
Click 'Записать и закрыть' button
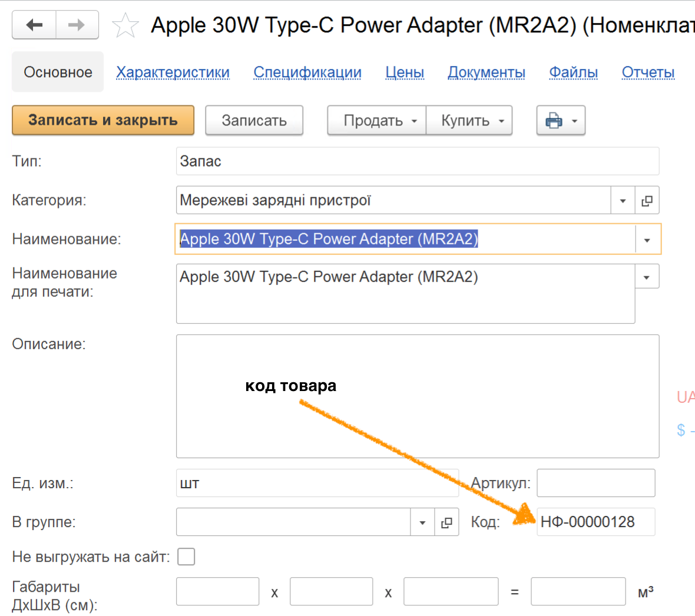coord(103,120)
